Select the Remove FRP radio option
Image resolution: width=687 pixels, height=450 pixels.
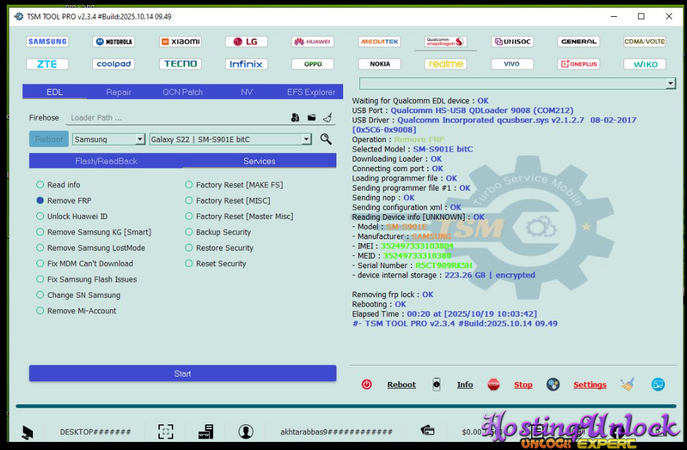coord(40,200)
